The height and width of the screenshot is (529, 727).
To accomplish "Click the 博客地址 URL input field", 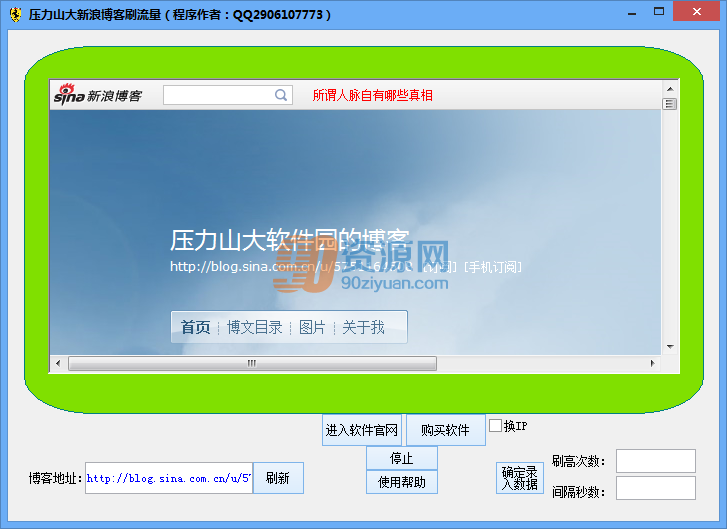I will [x=169, y=478].
